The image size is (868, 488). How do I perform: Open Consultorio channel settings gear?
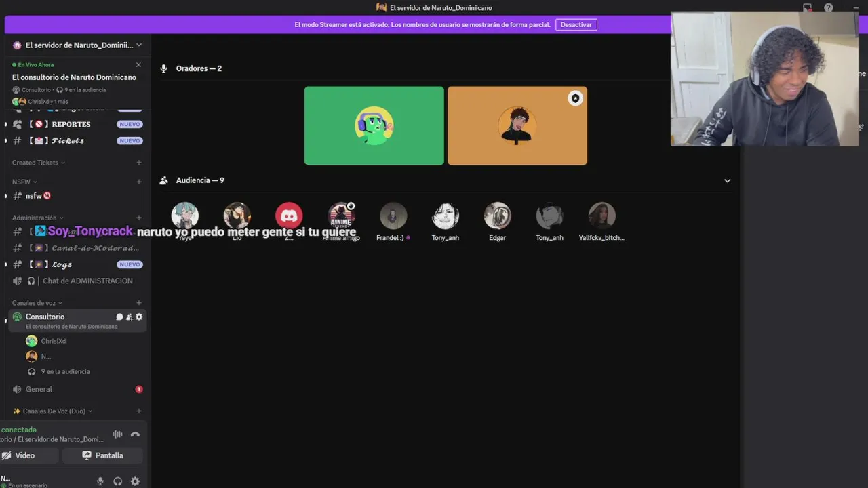pos(139,317)
